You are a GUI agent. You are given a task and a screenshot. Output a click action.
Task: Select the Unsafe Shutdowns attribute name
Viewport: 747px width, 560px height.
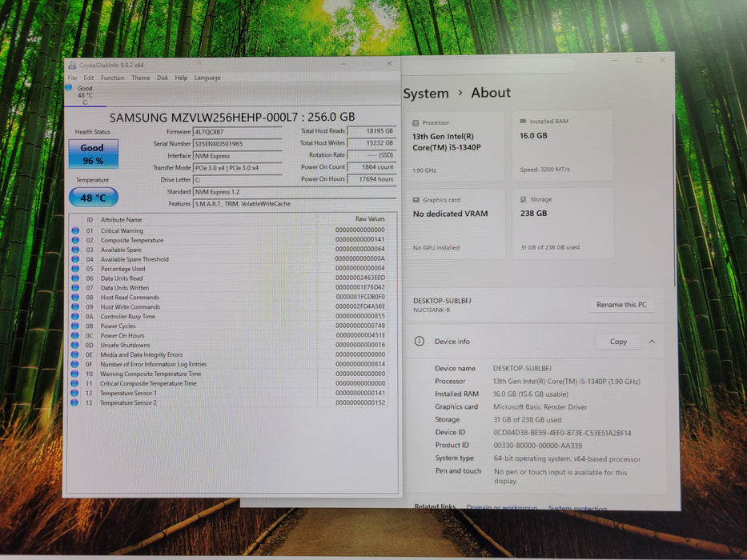pyautogui.click(x=125, y=346)
